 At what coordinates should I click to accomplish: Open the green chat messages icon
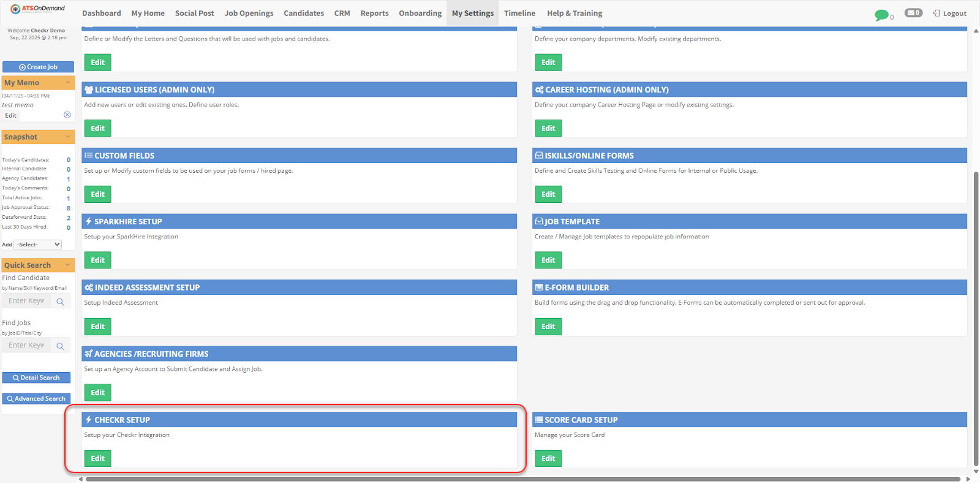coord(881,15)
